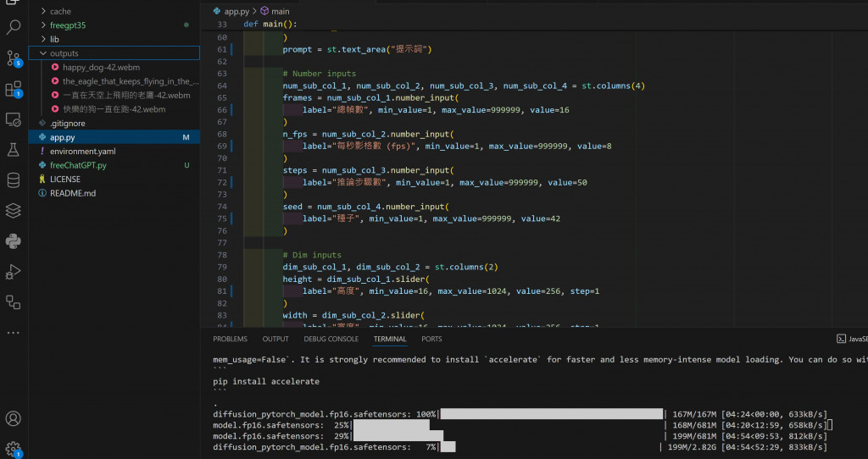
Task: Open the Testing flask view
Action: (14, 150)
